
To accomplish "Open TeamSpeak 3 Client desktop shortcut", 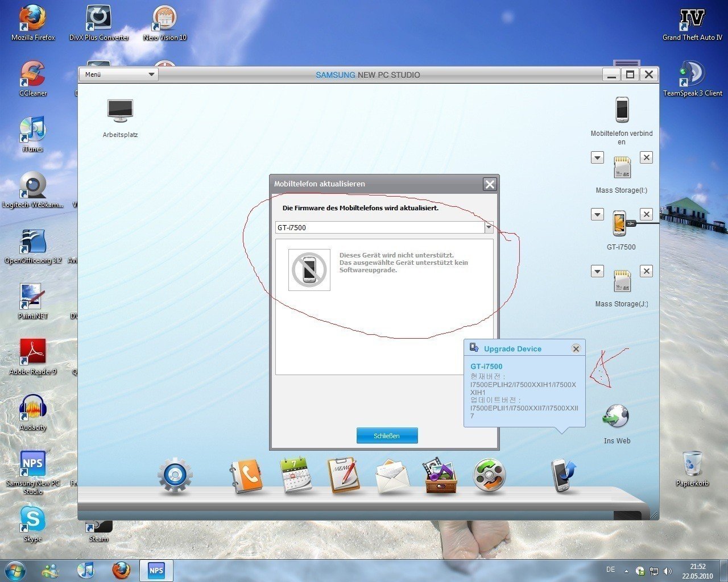I will pos(692,78).
